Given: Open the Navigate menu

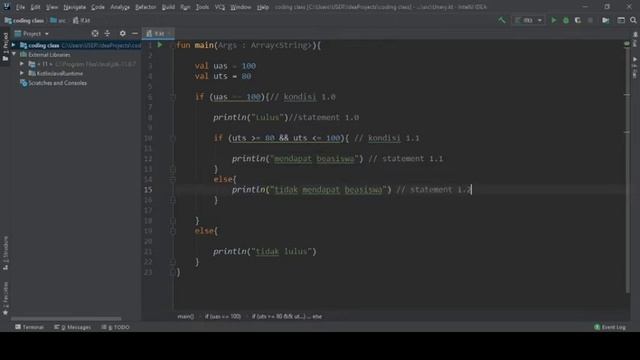Looking at the screenshot, I should [75, 7].
